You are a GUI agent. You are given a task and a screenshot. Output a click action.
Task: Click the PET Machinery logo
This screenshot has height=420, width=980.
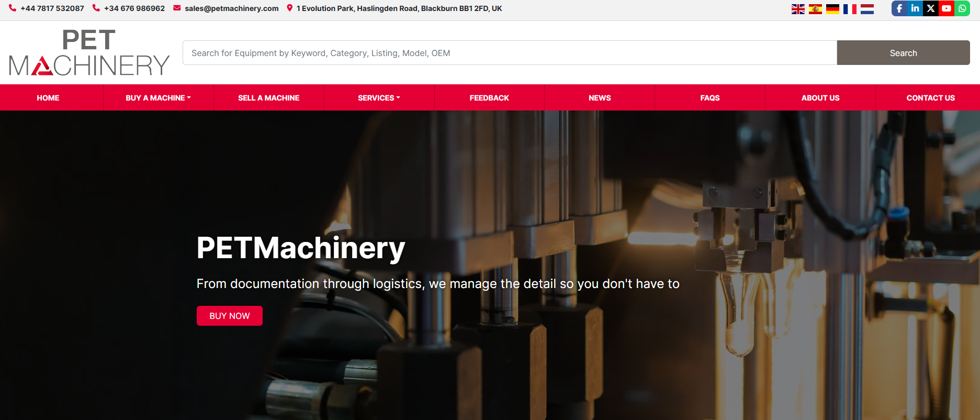click(89, 52)
